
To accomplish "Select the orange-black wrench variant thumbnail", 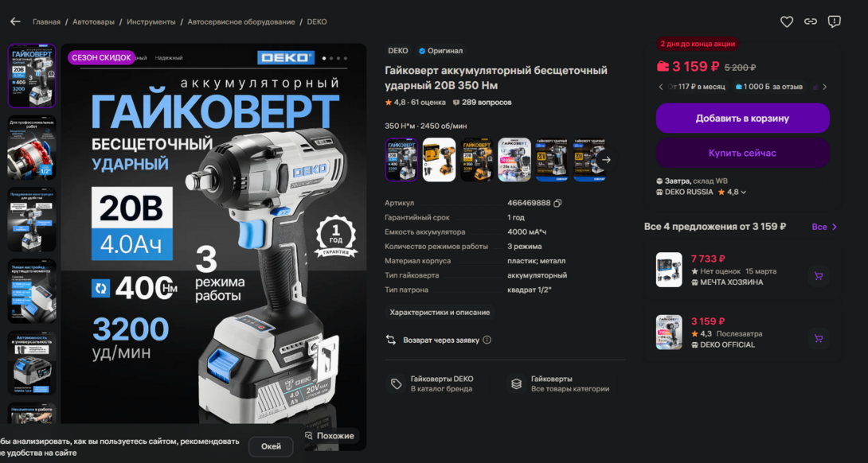I will point(477,160).
